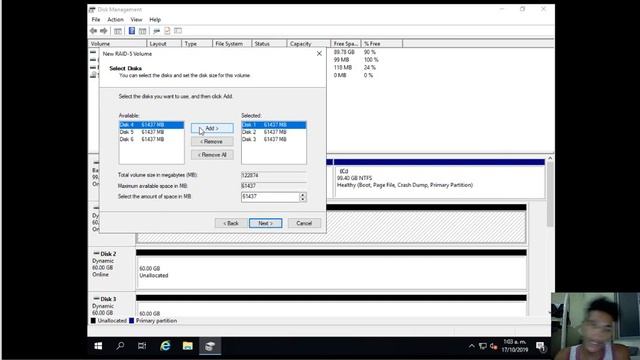Click the % Free column header

coord(382,44)
